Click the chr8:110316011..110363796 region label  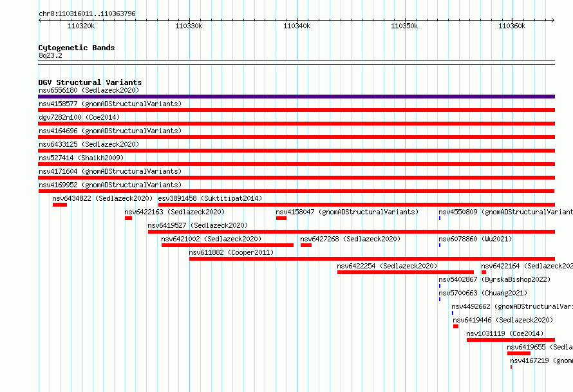click(x=87, y=14)
